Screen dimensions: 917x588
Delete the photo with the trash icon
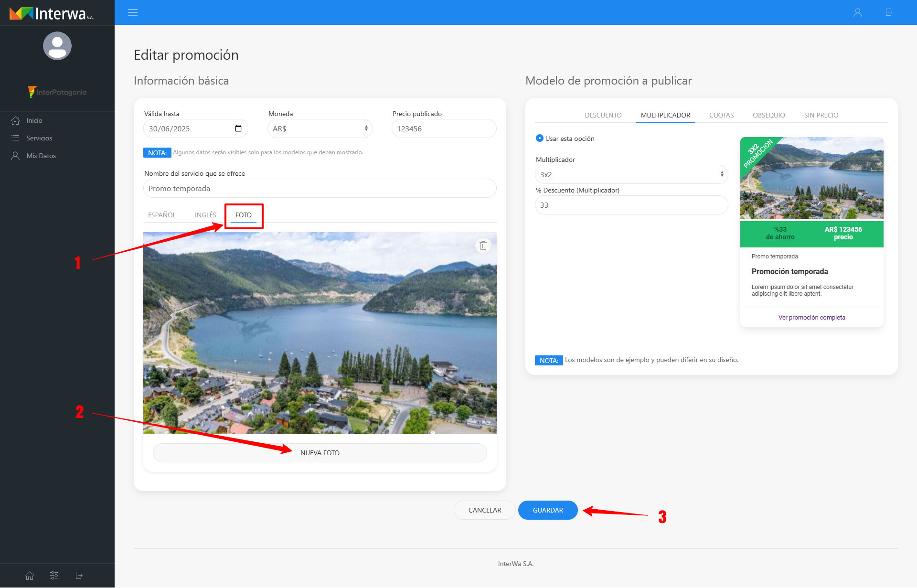click(x=483, y=246)
